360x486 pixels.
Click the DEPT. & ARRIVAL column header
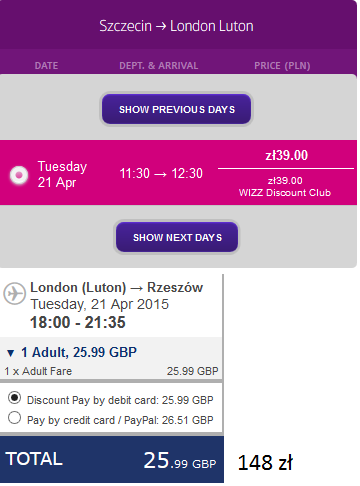coord(159,66)
